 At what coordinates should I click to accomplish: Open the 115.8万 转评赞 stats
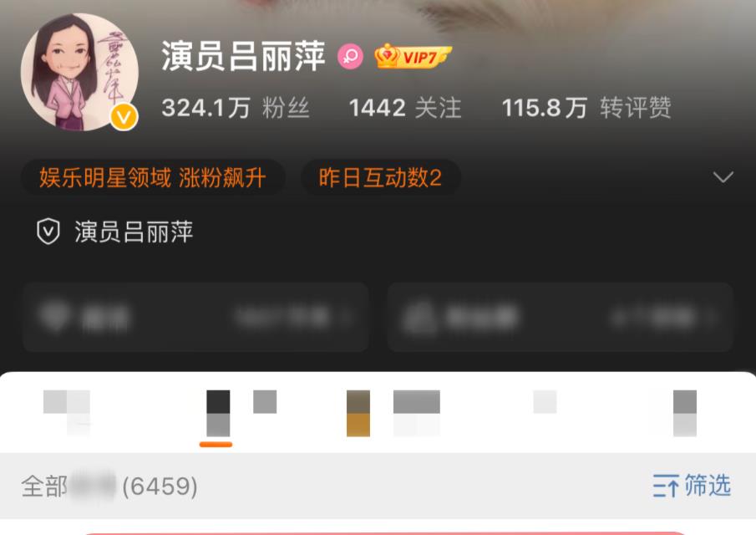586,108
